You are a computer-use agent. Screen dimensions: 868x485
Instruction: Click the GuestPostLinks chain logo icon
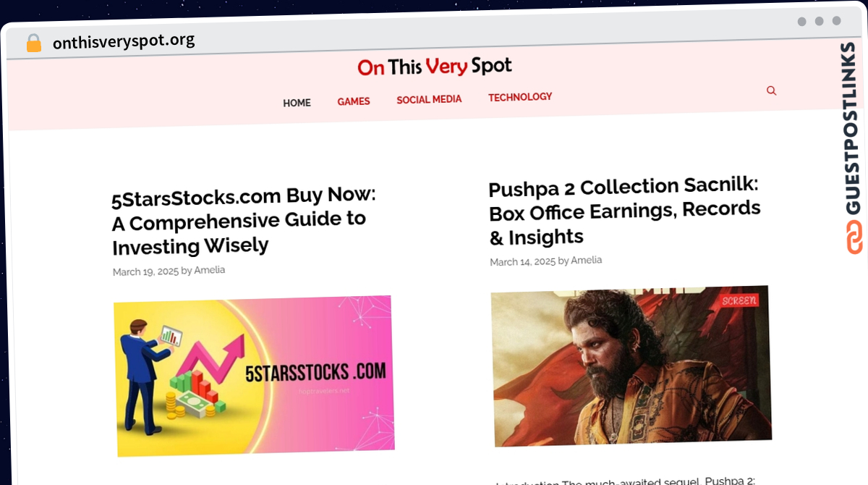(854, 237)
